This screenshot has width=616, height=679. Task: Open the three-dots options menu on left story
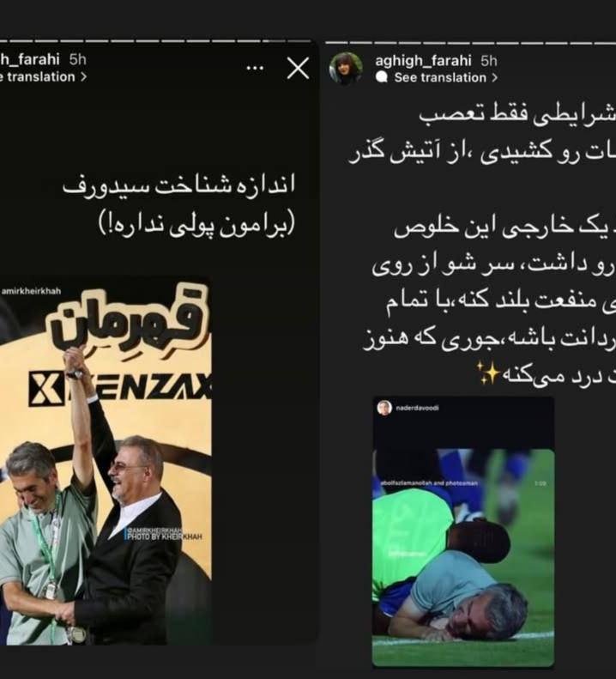tap(255, 68)
